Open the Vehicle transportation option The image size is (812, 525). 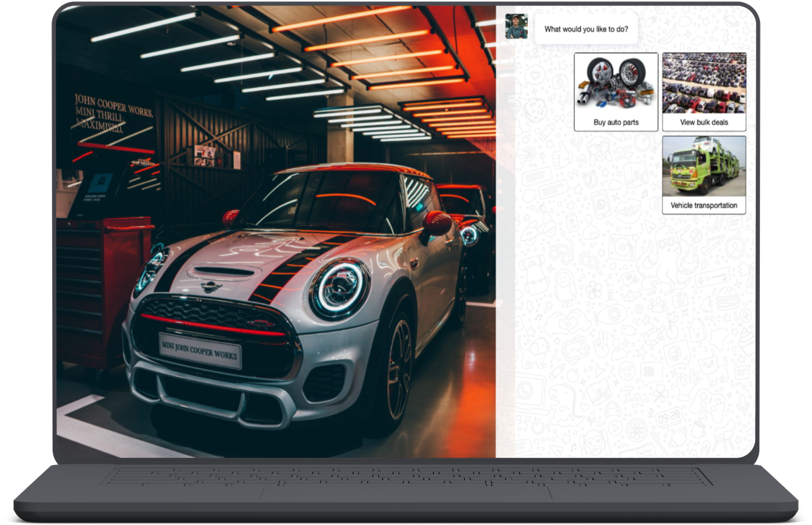704,175
